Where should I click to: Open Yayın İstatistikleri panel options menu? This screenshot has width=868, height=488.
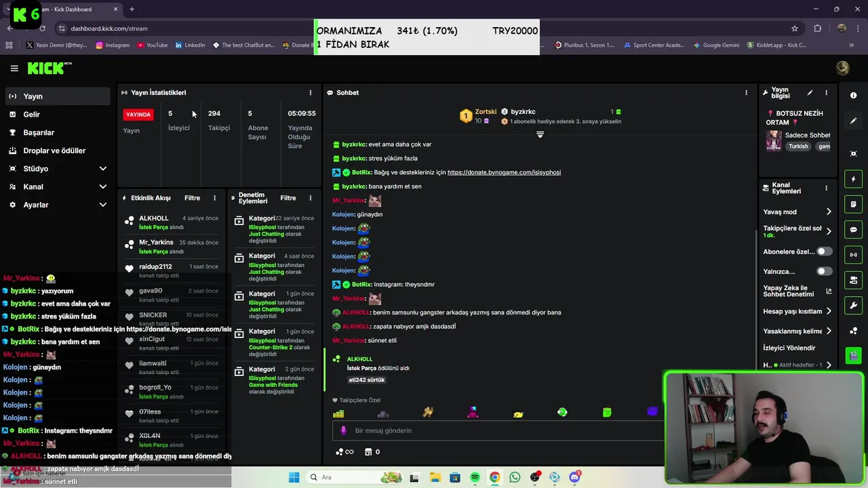pos(311,93)
